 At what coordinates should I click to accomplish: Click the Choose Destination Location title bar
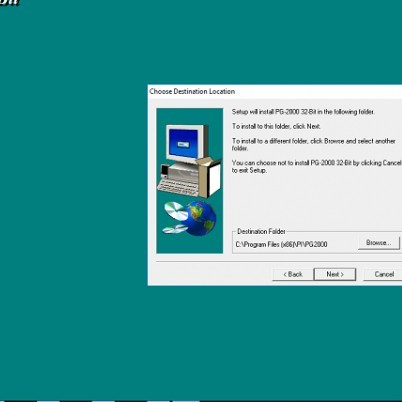pyautogui.click(x=275, y=91)
